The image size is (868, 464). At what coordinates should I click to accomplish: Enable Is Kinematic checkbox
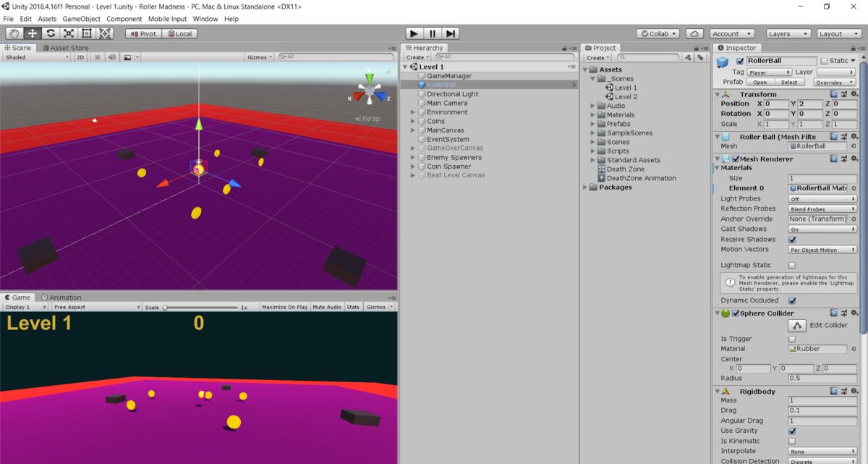tap(792, 441)
